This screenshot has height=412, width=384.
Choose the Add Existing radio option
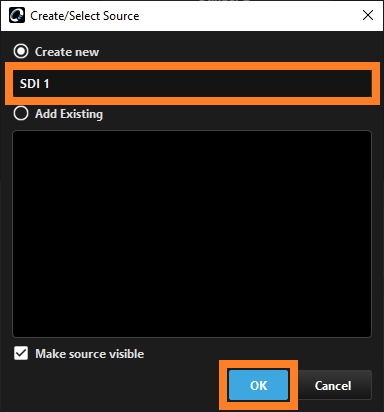coord(21,113)
